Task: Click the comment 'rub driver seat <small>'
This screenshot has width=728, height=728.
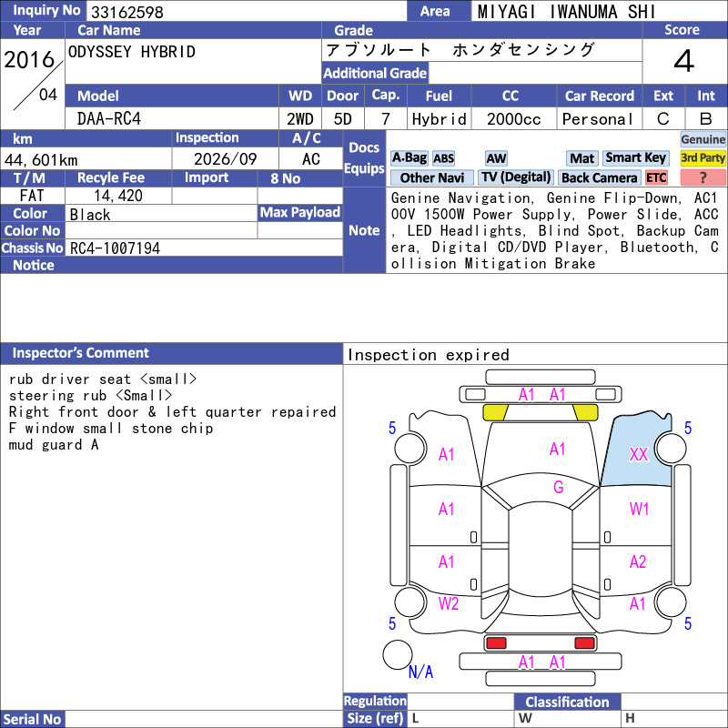Action: (103, 379)
